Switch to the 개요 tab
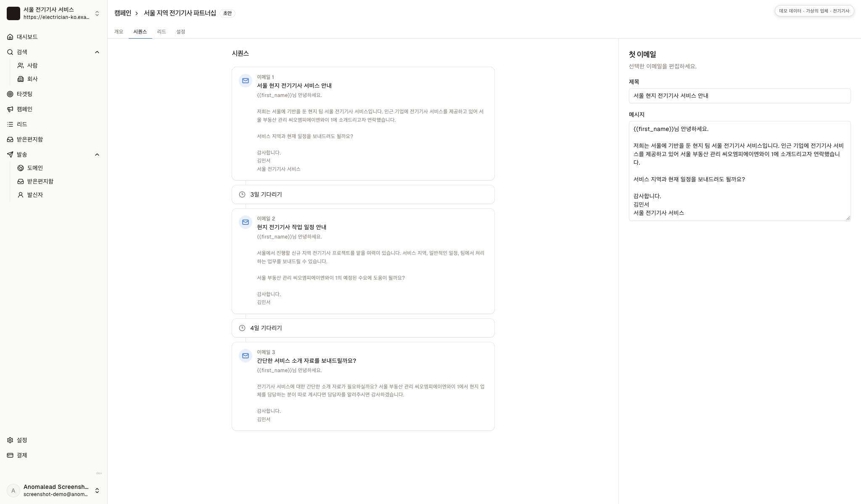861x504 pixels. 119,31
